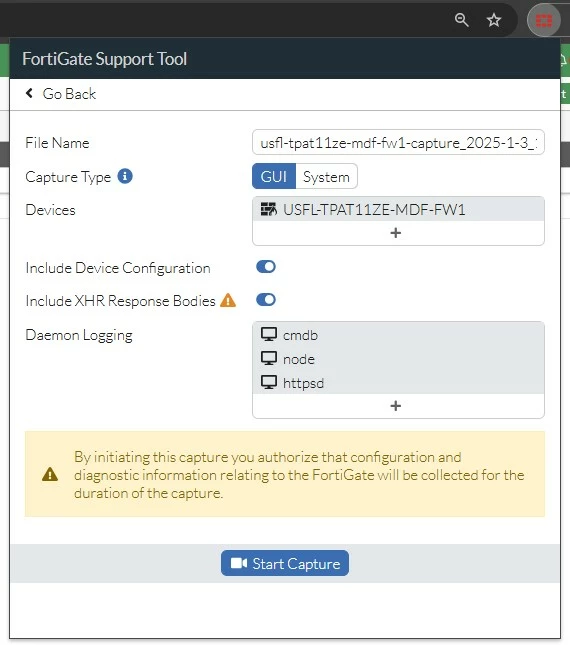The height and width of the screenshot is (645, 570).
Task: Select the System capture type
Action: pyautogui.click(x=326, y=176)
